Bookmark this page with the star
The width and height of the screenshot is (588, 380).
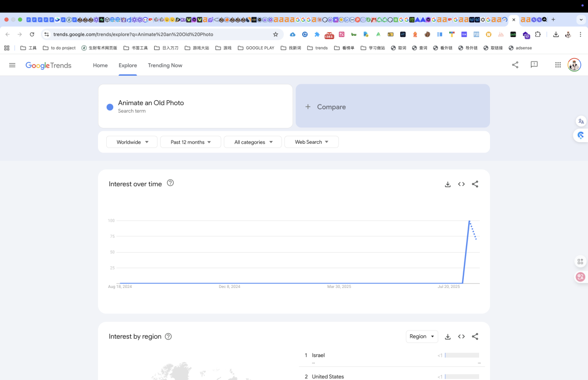(x=275, y=34)
